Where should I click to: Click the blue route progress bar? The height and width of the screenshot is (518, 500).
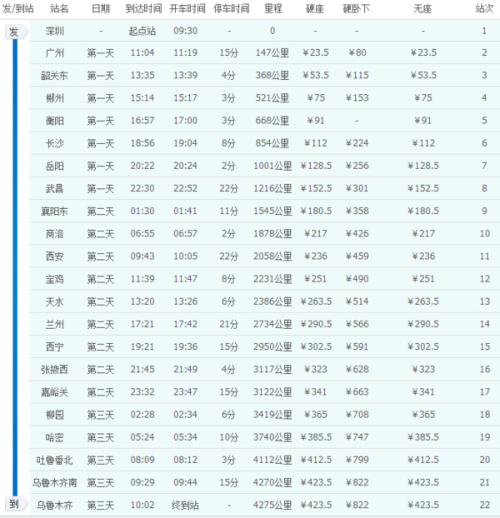15,268
